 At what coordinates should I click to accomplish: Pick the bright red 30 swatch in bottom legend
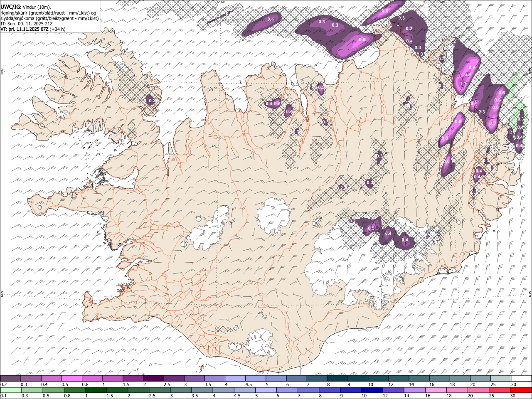[x=521, y=390]
